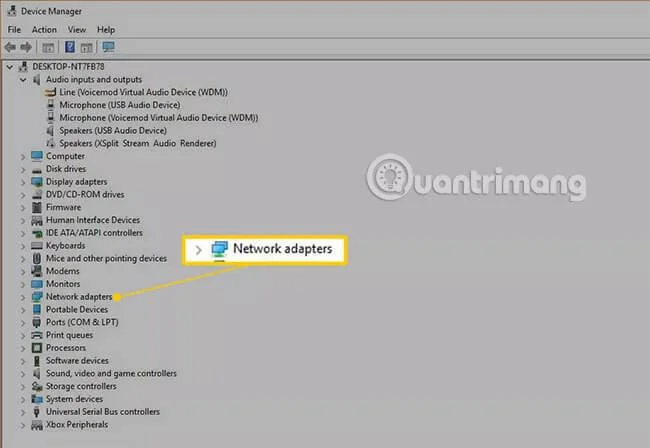The image size is (650, 448).
Task: Click the Properties pane toolbar icon
Action: pyautogui.click(x=86, y=48)
